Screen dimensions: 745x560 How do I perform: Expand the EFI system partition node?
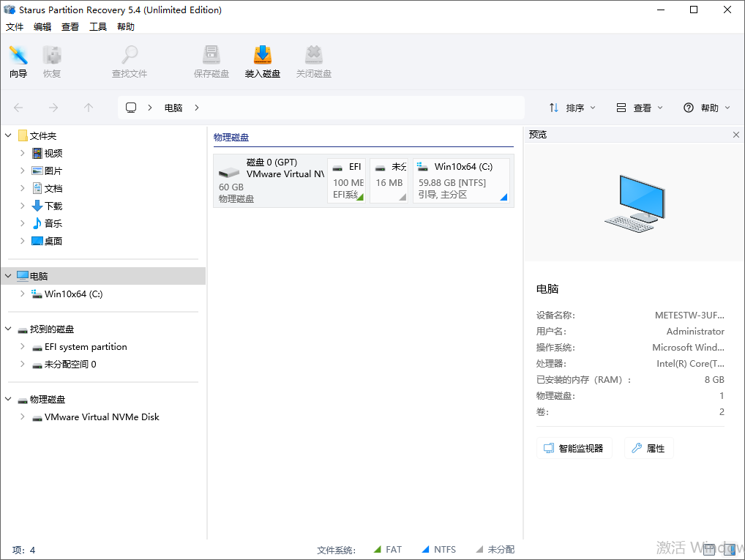pyautogui.click(x=23, y=346)
